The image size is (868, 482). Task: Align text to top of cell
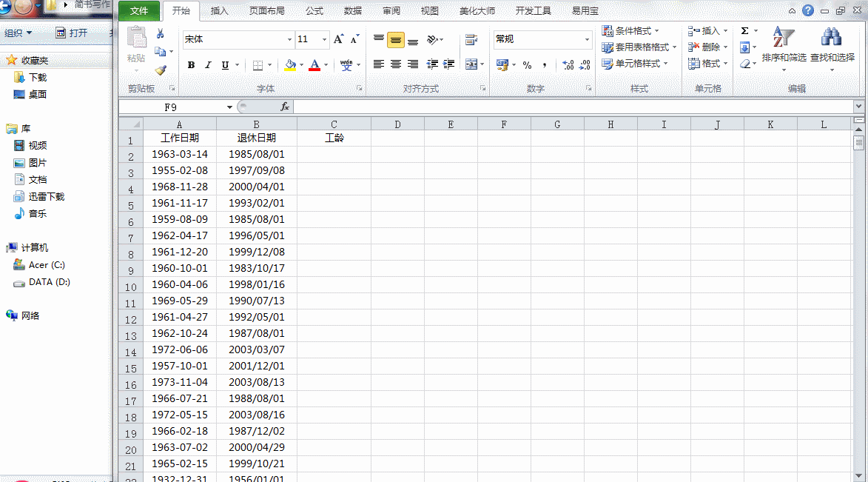[379, 39]
